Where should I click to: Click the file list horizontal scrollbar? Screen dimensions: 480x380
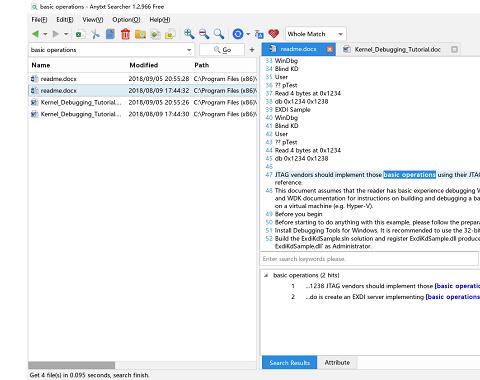coord(72,365)
